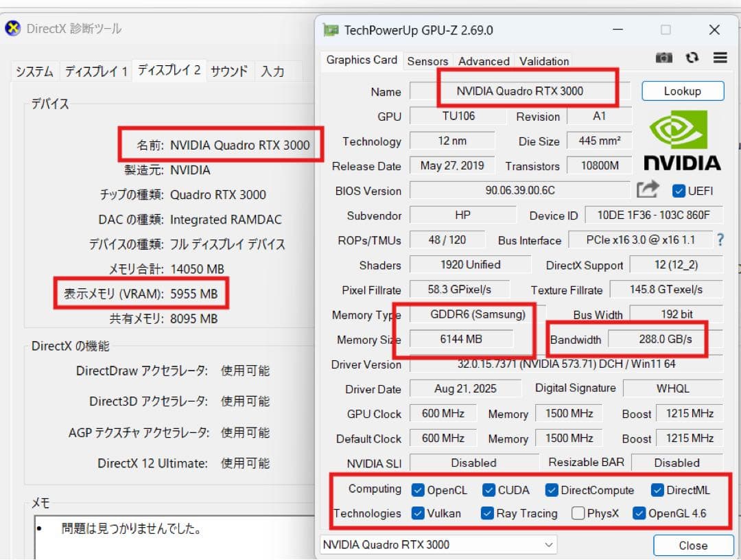Toggle the OpenCL checkbox
741x560 pixels.
(x=418, y=490)
